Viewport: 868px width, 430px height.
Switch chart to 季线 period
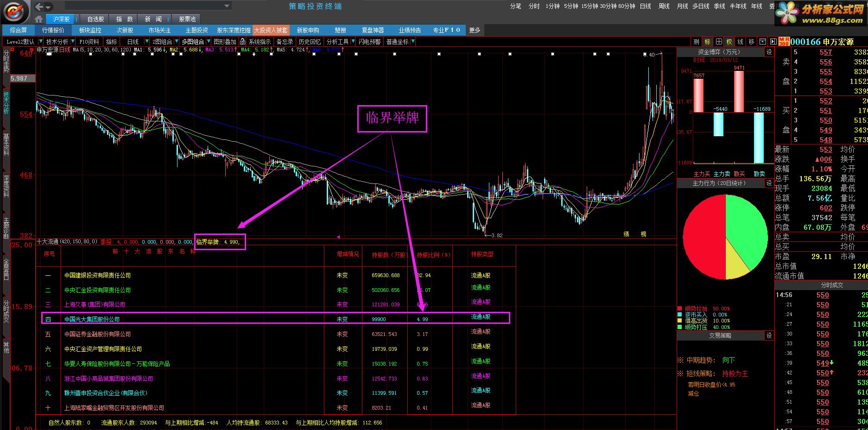(719, 6)
